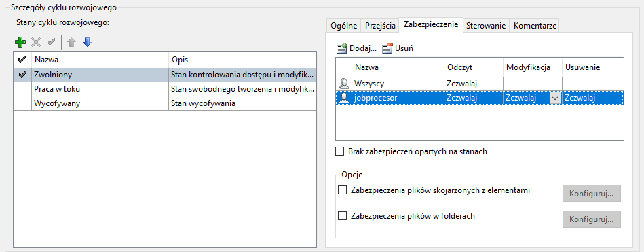
Task: Click the Odczyt cell for jobprocesor
Action: coord(474,98)
